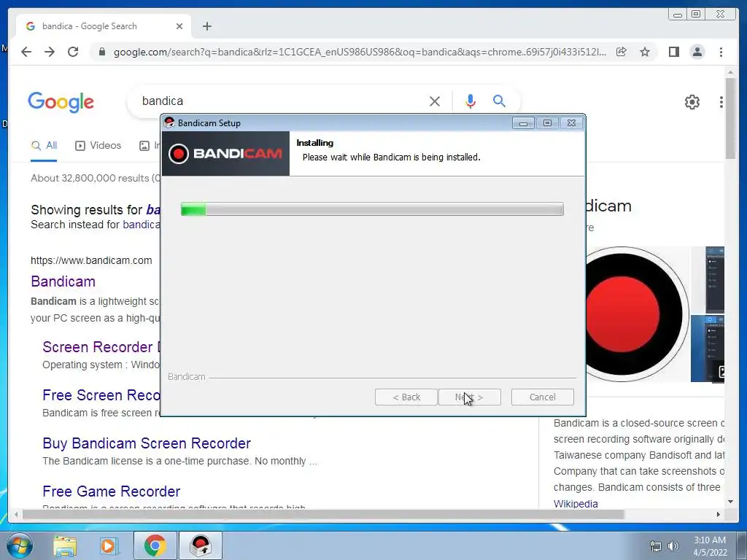Viewport: 747px width, 560px height.
Task: Open Free Screen Recorder sublink
Action: tap(101, 395)
